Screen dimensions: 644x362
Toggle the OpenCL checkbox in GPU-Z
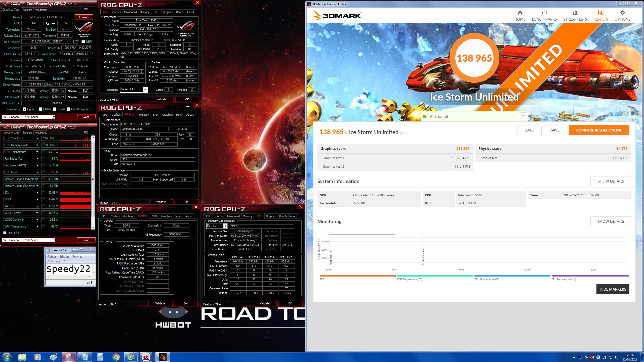click(x=24, y=109)
